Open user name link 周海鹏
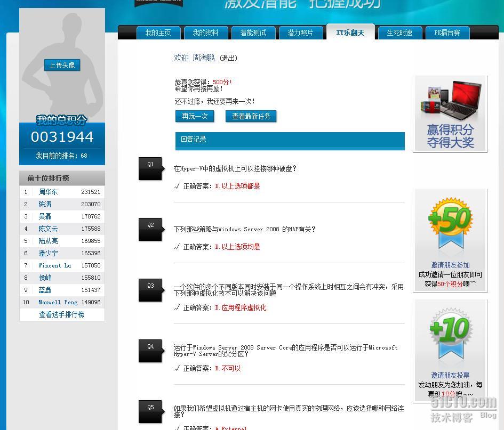 203,58
